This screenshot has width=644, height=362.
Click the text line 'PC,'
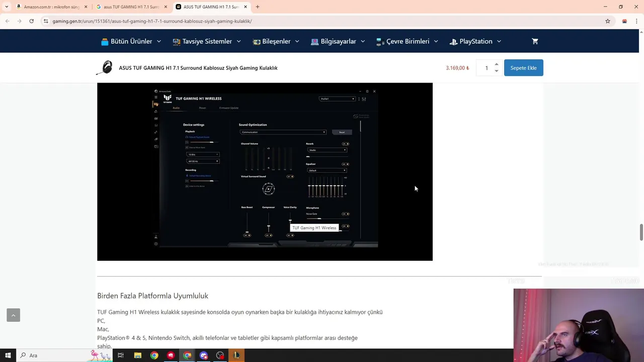(x=101, y=321)
